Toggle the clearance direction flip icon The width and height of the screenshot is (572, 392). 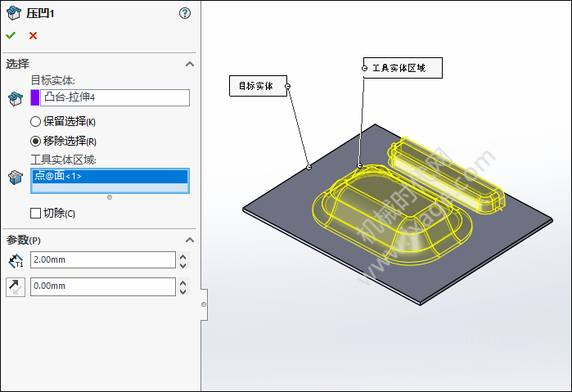16,287
